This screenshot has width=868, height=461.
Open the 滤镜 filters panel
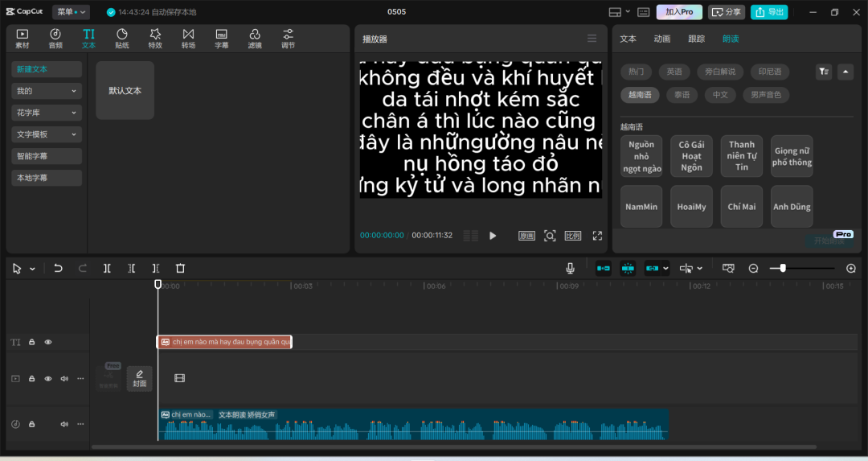click(255, 38)
